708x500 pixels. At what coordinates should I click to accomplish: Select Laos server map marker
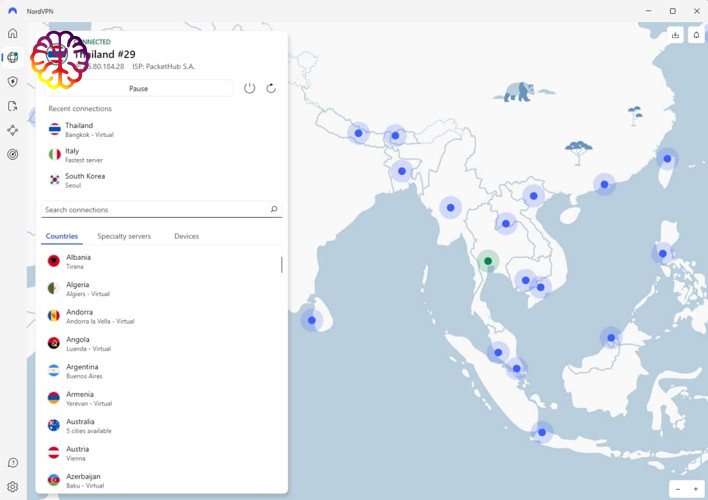[506, 224]
